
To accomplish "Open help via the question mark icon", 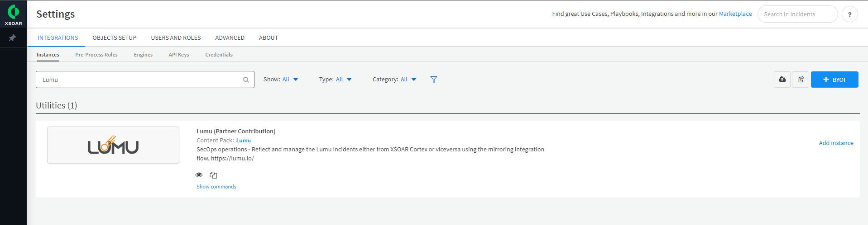I will 849,14.
